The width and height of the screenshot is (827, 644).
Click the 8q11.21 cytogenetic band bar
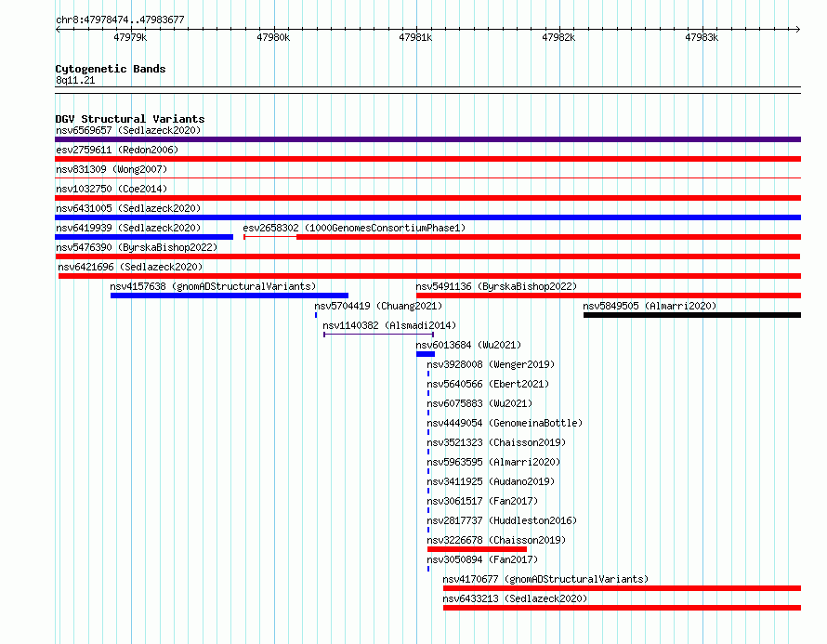pos(427,90)
